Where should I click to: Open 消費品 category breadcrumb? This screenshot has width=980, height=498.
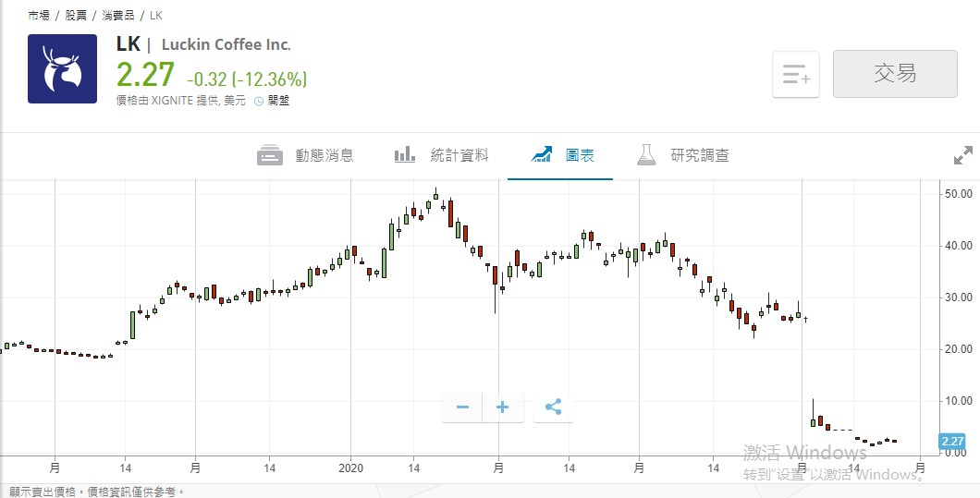pos(117,16)
